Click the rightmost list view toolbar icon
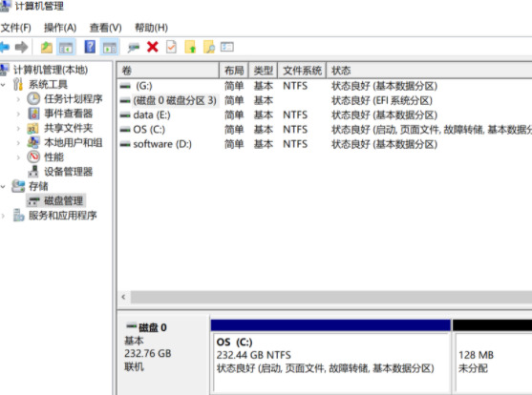 pyautogui.click(x=227, y=47)
